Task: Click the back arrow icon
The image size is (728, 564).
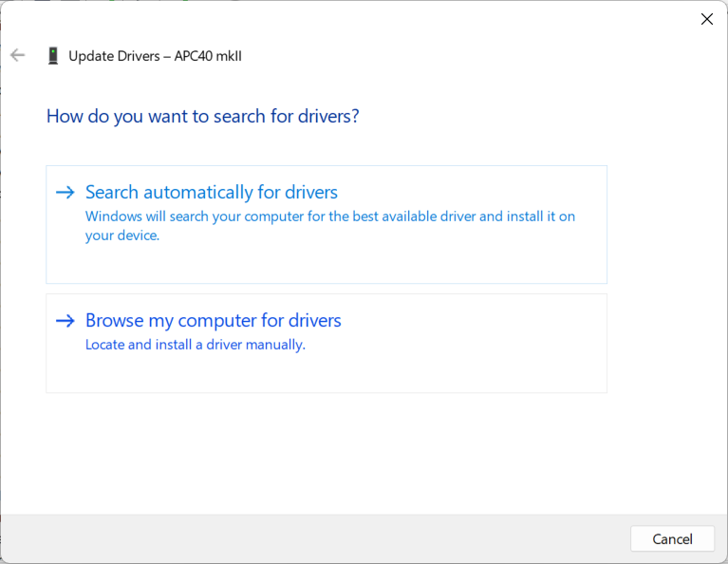Action: pyautogui.click(x=17, y=56)
